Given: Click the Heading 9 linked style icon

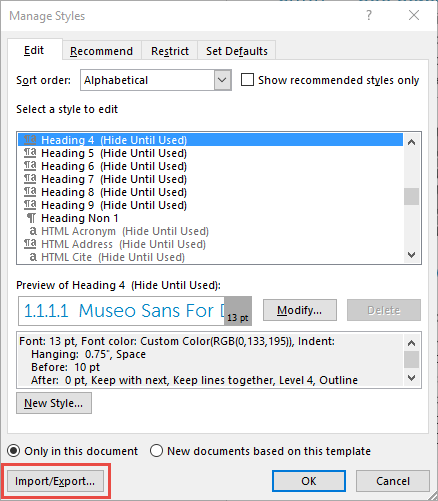Looking at the screenshot, I should click(30, 205).
